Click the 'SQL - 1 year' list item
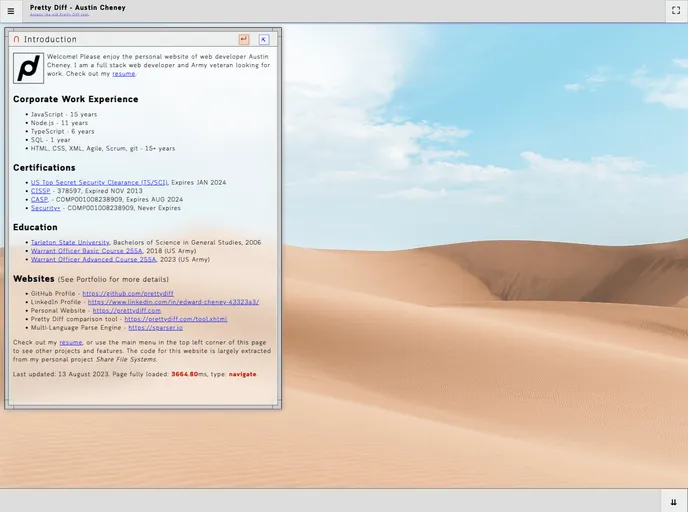Screen dimensions: 688x512 (50, 140)
